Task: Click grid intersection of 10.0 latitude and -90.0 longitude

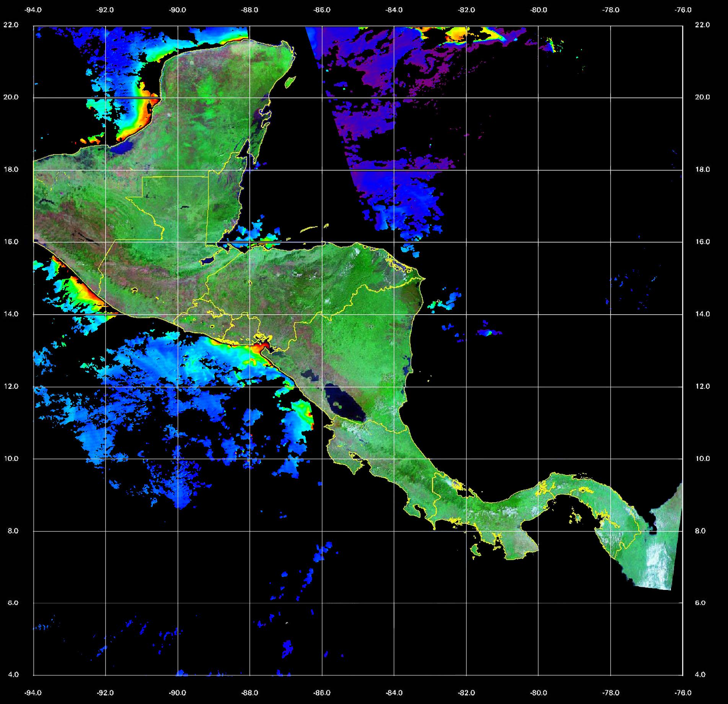Action: click(x=178, y=459)
